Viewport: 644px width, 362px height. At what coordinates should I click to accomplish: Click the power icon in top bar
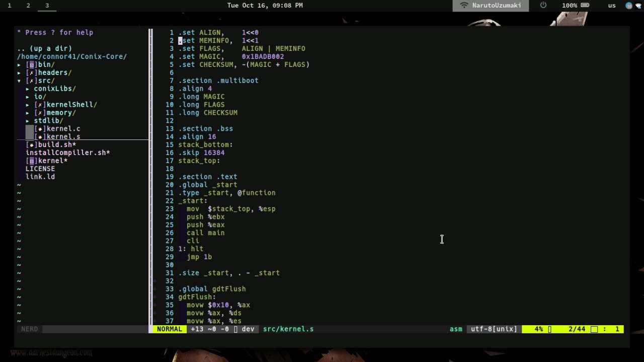click(543, 5)
